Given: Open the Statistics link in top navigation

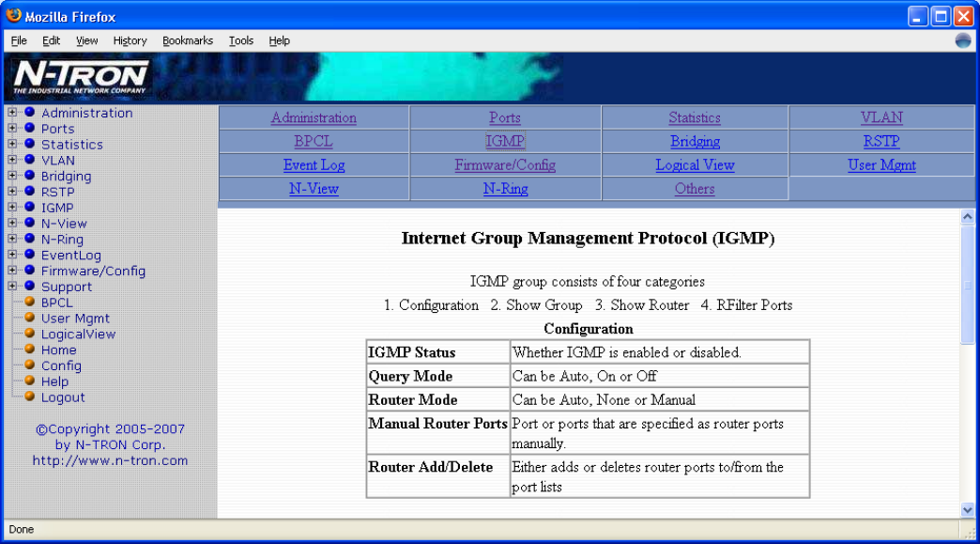Looking at the screenshot, I should (x=694, y=118).
